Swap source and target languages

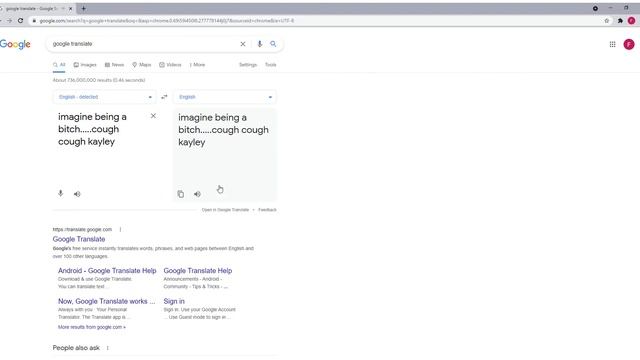point(164,97)
